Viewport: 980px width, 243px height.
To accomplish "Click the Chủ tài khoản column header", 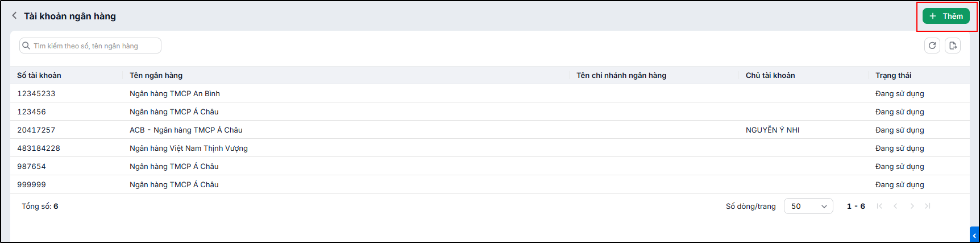I will click(x=770, y=75).
